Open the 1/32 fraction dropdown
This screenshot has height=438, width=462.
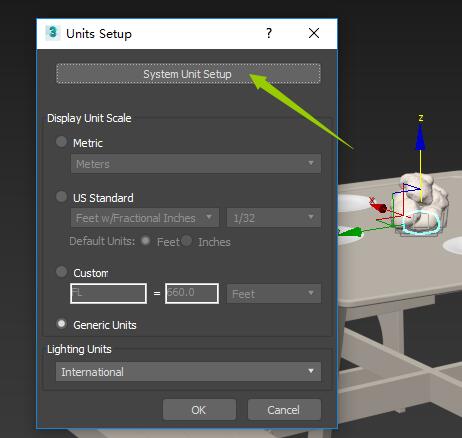coord(274,218)
